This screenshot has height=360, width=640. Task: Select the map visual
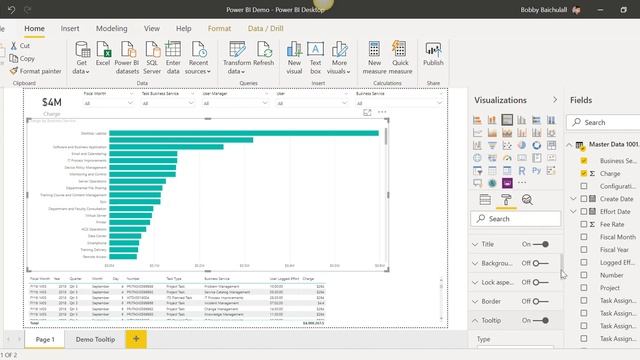477,158
